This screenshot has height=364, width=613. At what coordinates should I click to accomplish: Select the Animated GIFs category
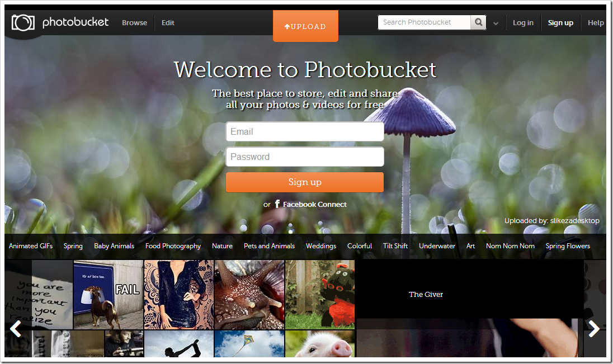tap(31, 246)
